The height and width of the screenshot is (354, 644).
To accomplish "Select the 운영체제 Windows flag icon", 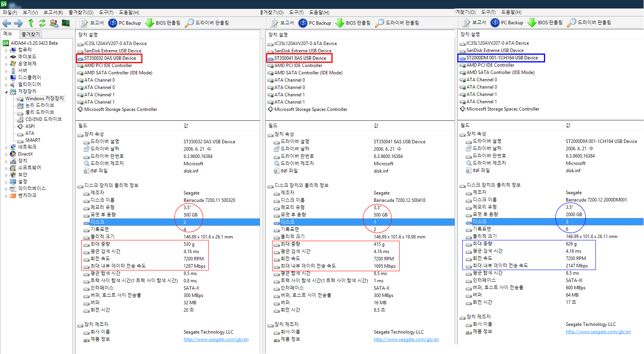I will tap(13, 64).
